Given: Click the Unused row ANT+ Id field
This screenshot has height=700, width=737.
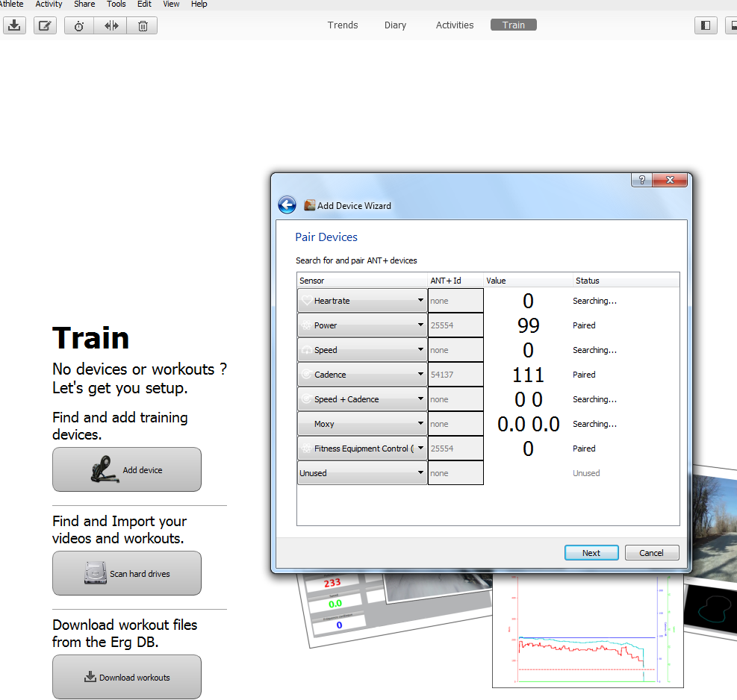Looking at the screenshot, I should point(455,473).
